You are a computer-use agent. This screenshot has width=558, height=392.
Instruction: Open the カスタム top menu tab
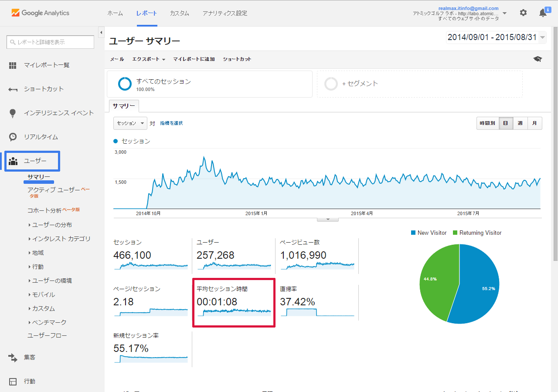pyautogui.click(x=180, y=13)
